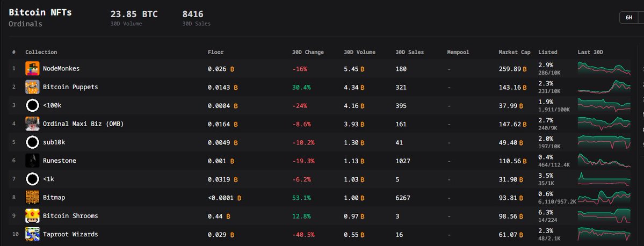This screenshot has width=644, height=246.
Task: Click Runestone 1027 sales count
Action: tap(403, 161)
